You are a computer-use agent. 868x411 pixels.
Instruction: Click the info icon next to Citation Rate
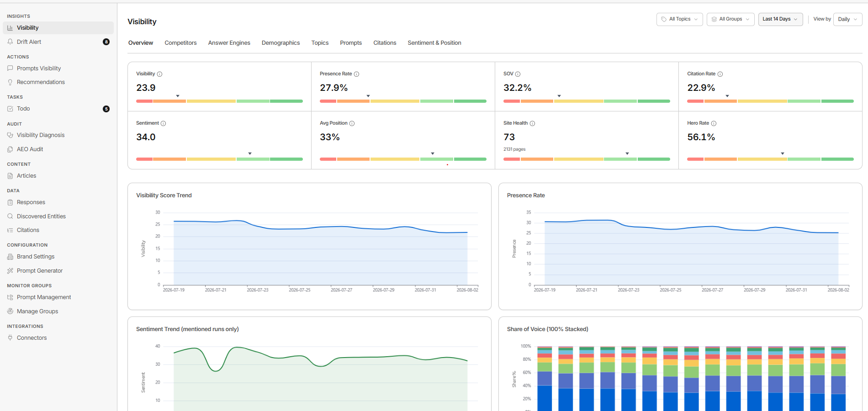tap(720, 74)
